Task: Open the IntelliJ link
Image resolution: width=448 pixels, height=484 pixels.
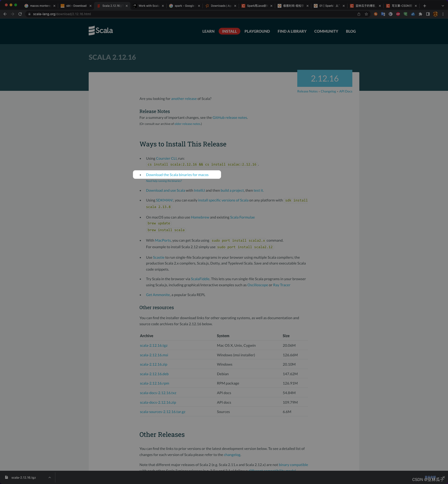Action: [199, 191]
